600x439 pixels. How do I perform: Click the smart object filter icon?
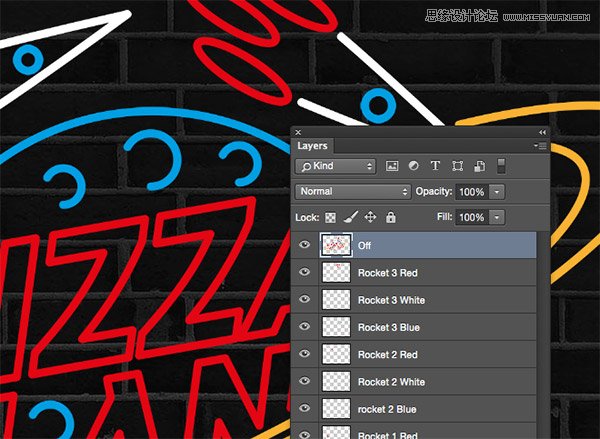tap(479, 166)
